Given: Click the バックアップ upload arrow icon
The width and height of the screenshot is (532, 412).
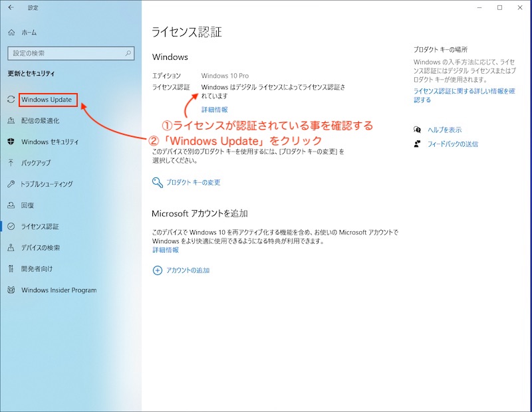Looking at the screenshot, I should pyautogui.click(x=11, y=163).
